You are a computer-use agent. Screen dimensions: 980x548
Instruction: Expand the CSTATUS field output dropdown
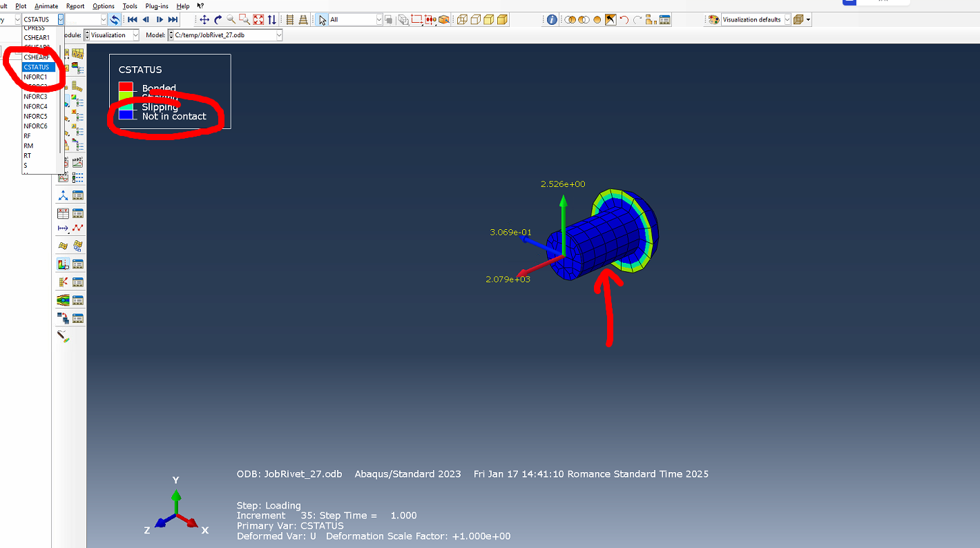click(x=61, y=19)
